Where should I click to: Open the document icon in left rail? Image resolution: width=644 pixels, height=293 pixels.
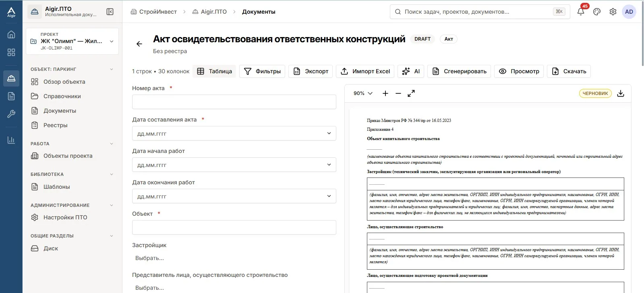pos(11,96)
